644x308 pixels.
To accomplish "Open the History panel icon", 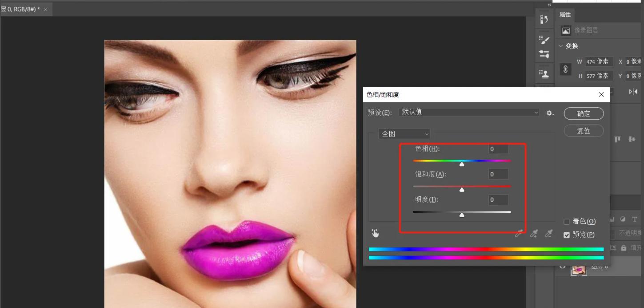I will (544, 20).
